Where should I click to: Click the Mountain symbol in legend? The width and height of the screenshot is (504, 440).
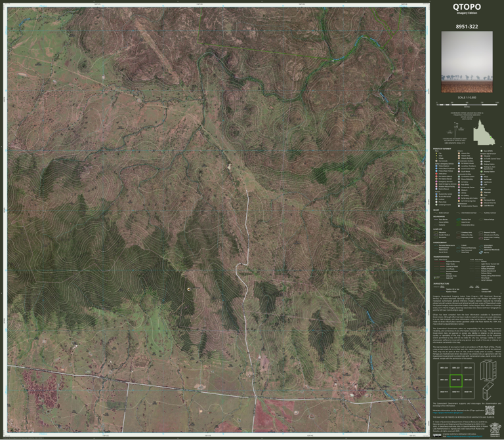coord(482,192)
